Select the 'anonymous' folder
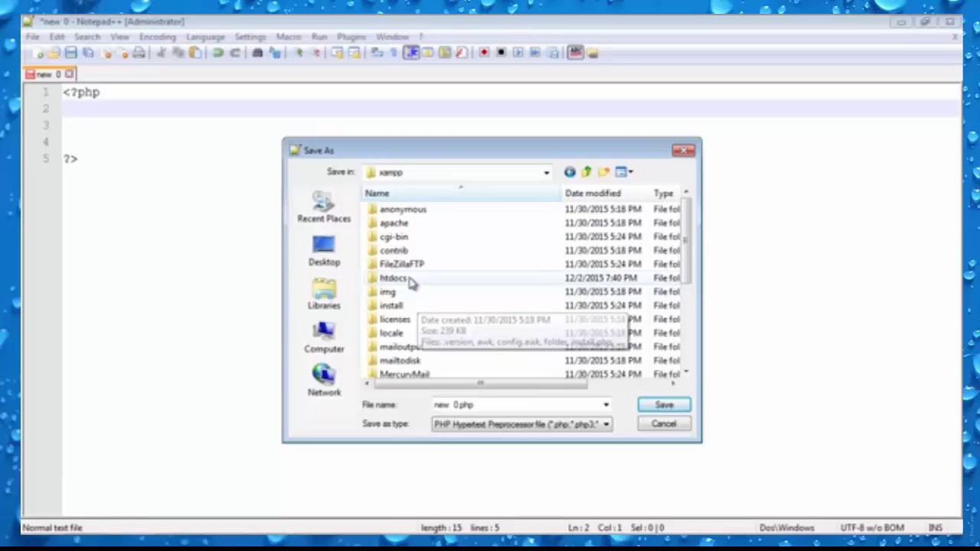Image resolution: width=980 pixels, height=551 pixels. coord(403,209)
